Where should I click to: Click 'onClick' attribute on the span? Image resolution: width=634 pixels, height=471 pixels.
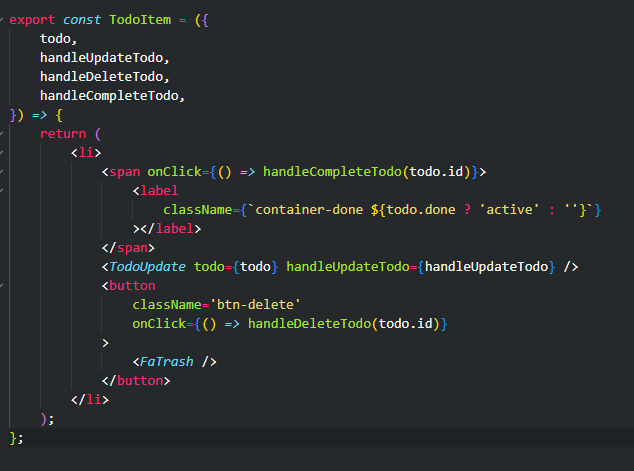[x=174, y=172]
